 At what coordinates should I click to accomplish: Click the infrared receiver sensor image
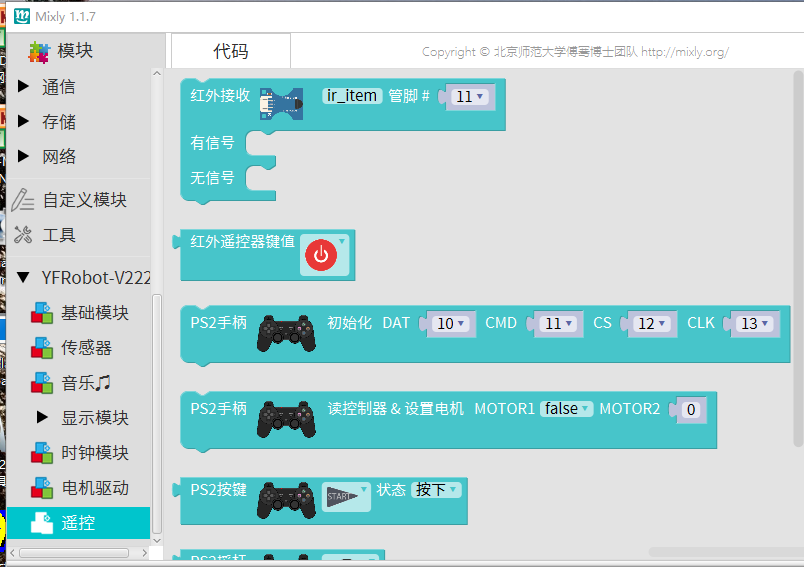tap(280, 102)
